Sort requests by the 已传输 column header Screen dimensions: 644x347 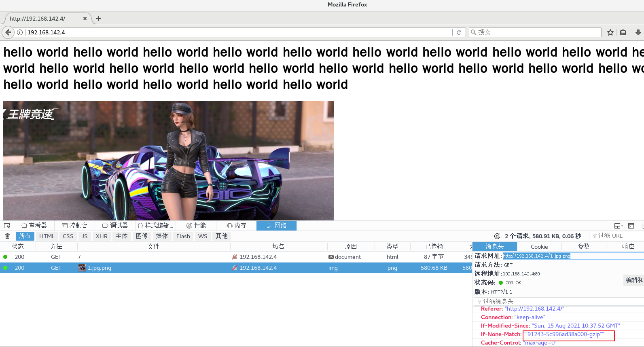click(x=434, y=246)
